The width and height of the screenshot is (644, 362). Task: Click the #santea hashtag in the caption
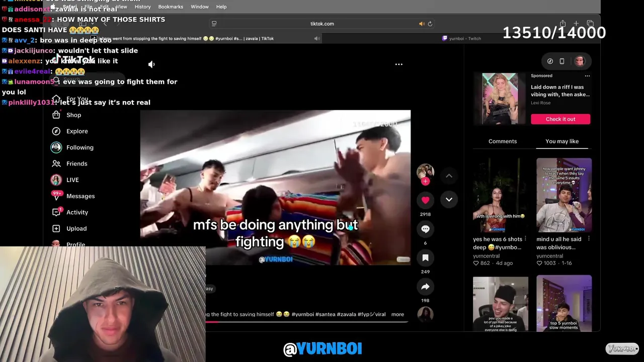325,314
